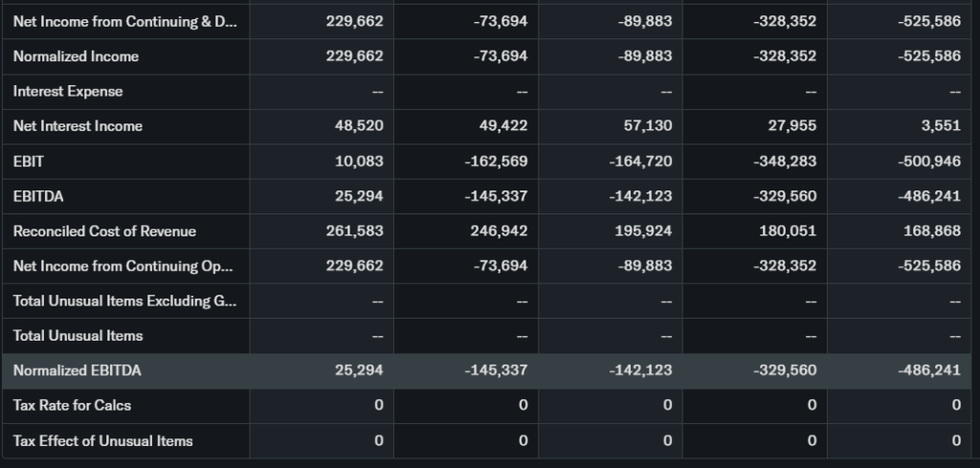Click the Tax Effect of Unusual Items label

(x=102, y=440)
